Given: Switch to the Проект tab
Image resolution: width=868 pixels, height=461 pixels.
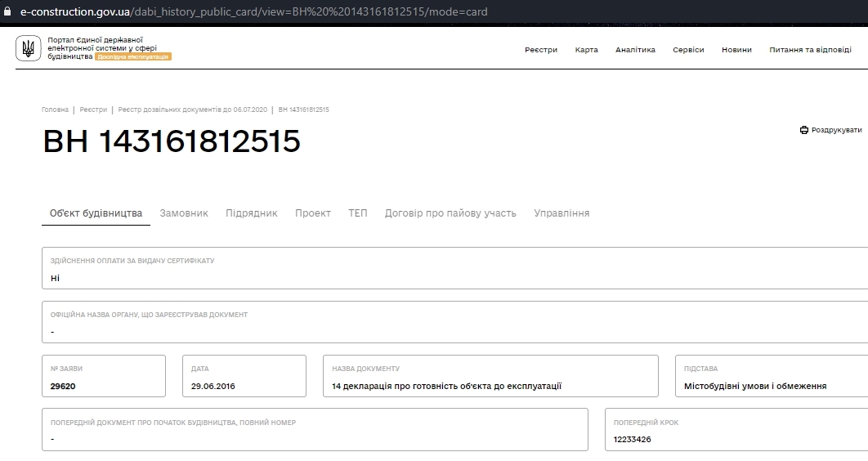Looking at the screenshot, I should coord(313,213).
